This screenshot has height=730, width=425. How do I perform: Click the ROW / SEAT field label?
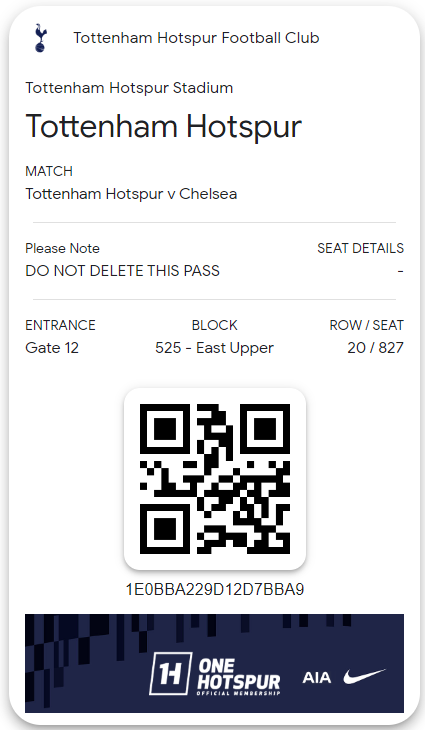pos(366,325)
